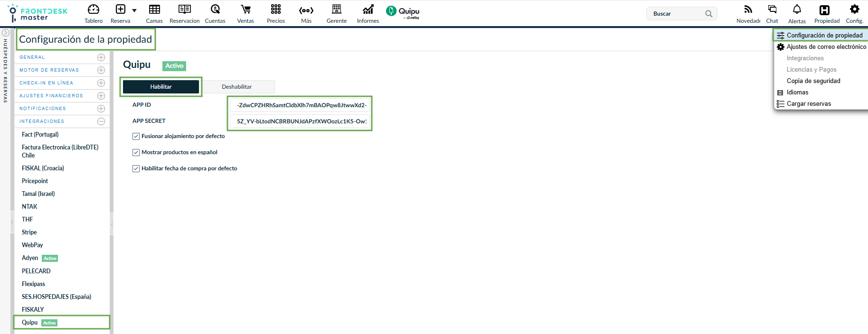This screenshot has height=334, width=868.
Task: Open the NTAK integration
Action: pyautogui.click(x=29, y=207)
